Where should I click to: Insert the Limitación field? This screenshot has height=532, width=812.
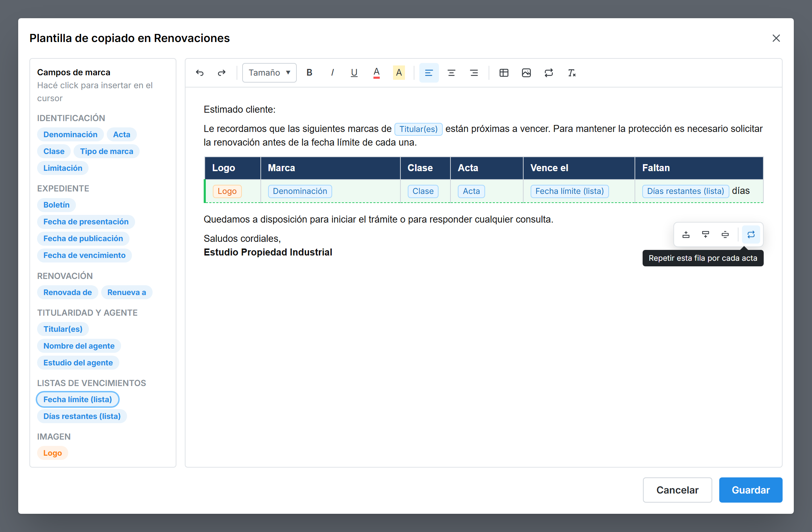tap(63, 168)
